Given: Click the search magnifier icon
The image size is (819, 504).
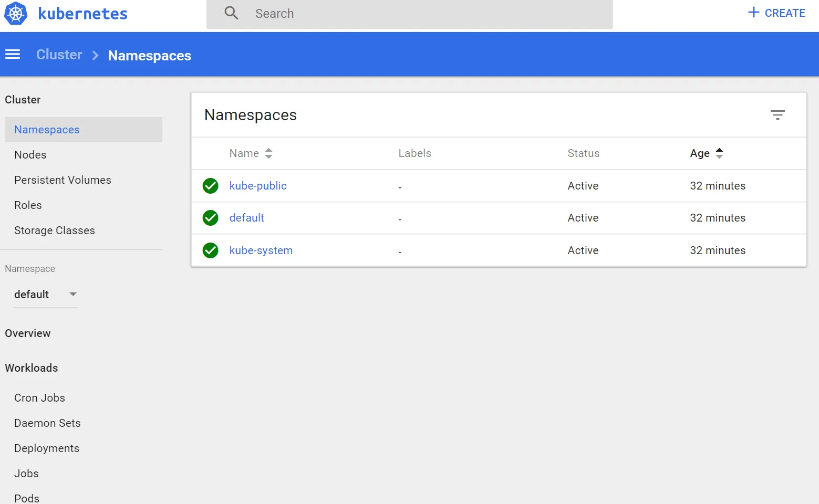Looking at the screenshot, I should [231, 13].
